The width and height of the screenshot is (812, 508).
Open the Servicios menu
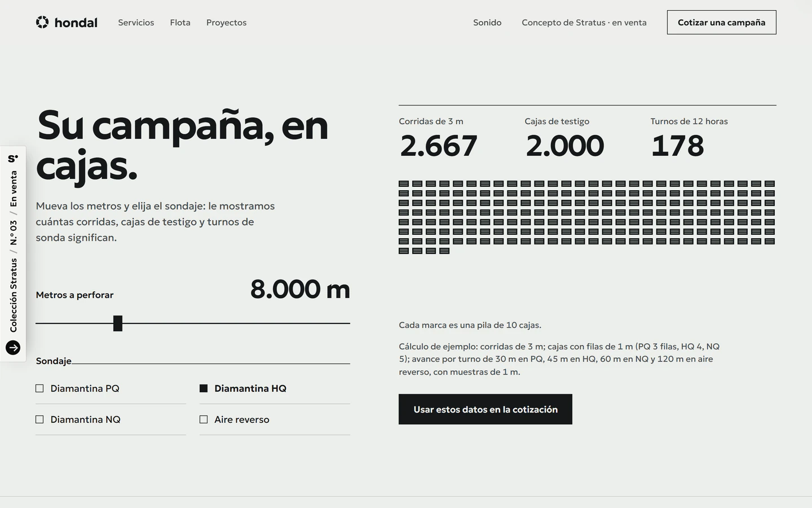(x=136, y=23)
